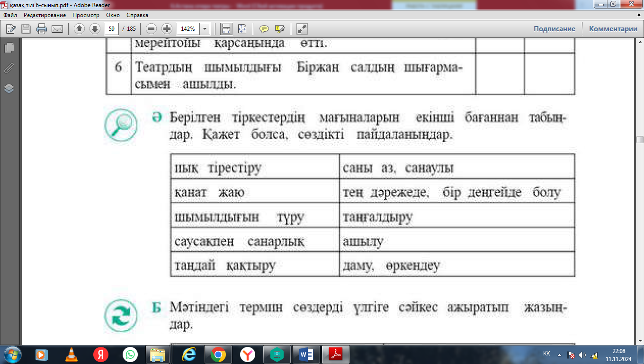The image size is (644, 364).
Task: Open the Справка menu
Action: 137,15
